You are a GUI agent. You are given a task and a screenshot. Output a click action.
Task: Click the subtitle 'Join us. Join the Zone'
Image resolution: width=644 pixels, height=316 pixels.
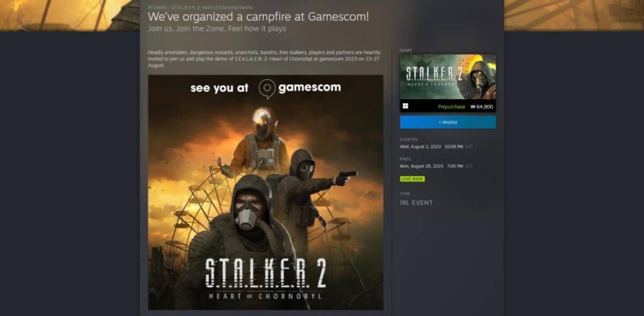click(x=217, y=29)
